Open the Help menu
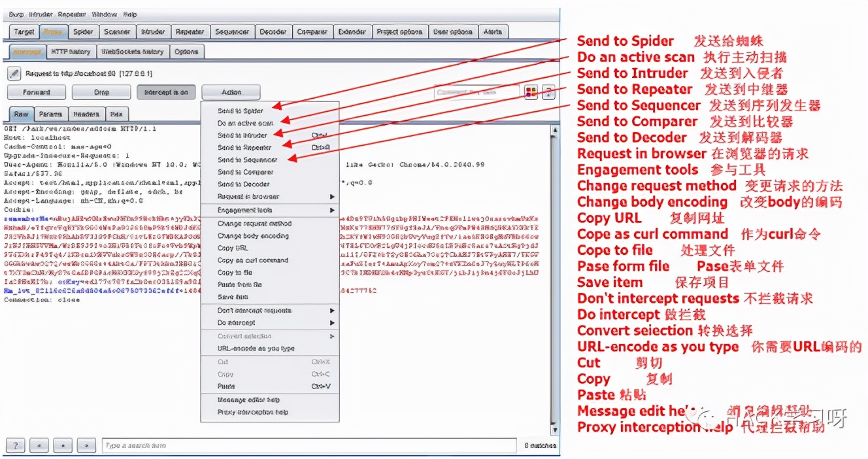868x459 pixels. [130, 14]
